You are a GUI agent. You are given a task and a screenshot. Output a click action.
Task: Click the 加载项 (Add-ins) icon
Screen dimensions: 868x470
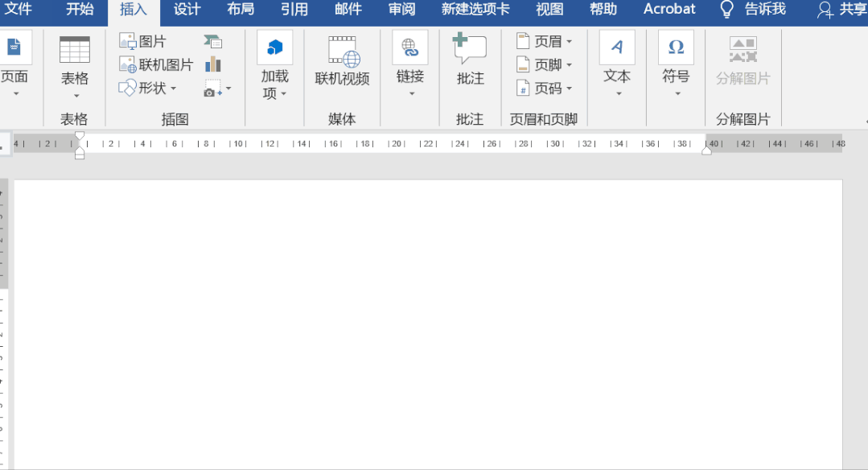(x=274, y=48)
